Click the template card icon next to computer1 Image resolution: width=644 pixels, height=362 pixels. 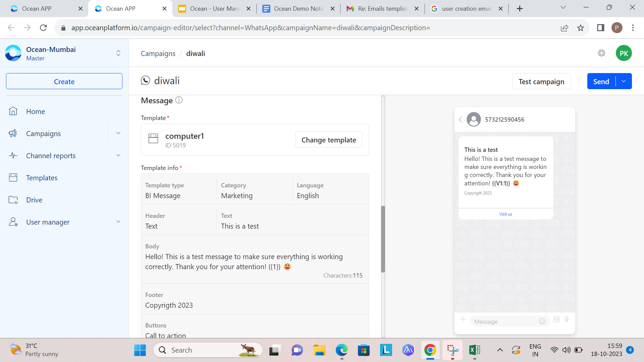coord(153,138)
